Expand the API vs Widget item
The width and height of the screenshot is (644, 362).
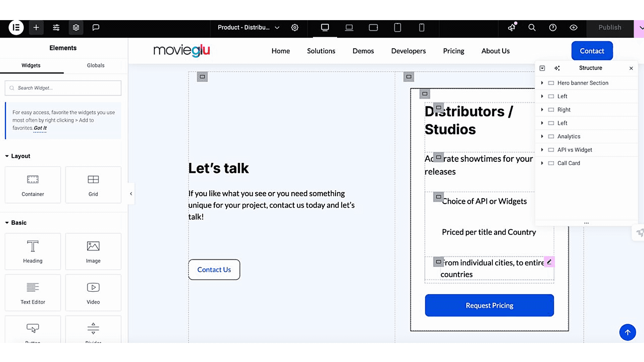tap(542, 150)
